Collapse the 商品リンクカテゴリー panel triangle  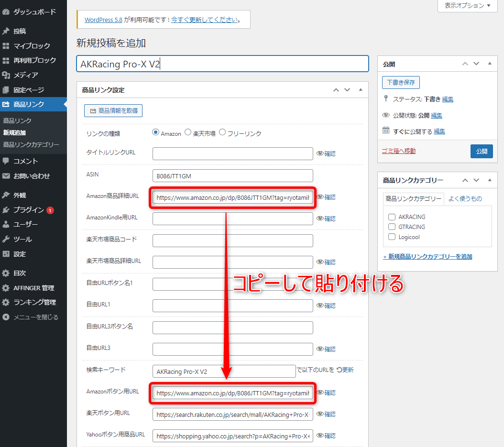[x=490, y=180]
